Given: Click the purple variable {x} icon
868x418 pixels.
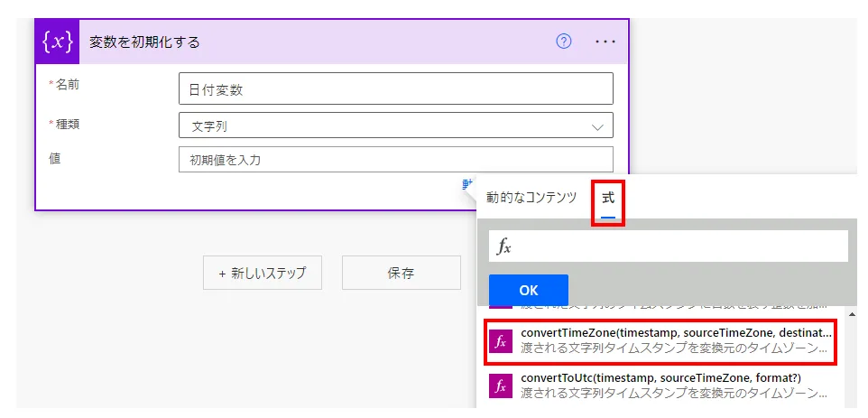Looking at the screenshot, I should pyautogui.click(x=57, y=42).
